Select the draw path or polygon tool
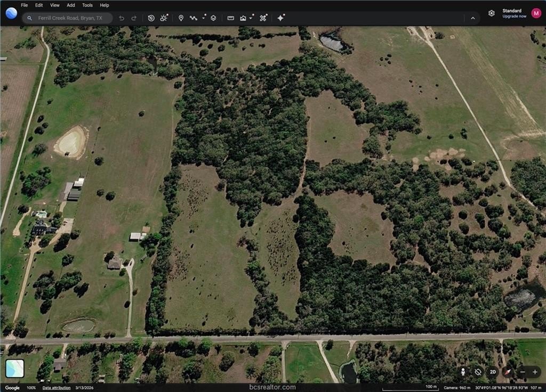Screen dimensions: 546x392 (194, 18)
